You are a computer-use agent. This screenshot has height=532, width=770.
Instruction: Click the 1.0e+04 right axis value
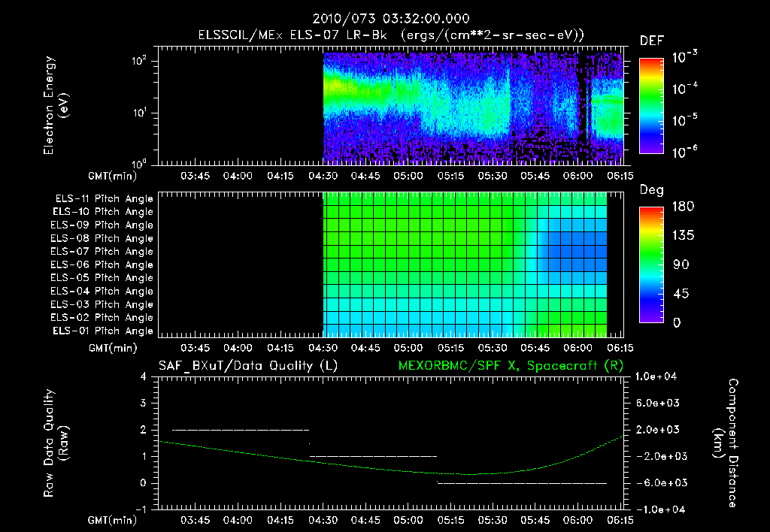(x=656, y=376)
